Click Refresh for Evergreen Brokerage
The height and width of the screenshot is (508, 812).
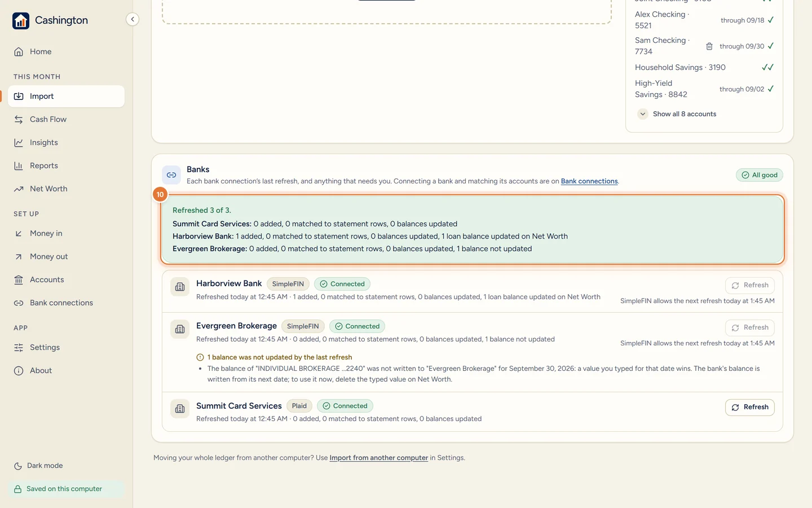(x=749, y=327)
